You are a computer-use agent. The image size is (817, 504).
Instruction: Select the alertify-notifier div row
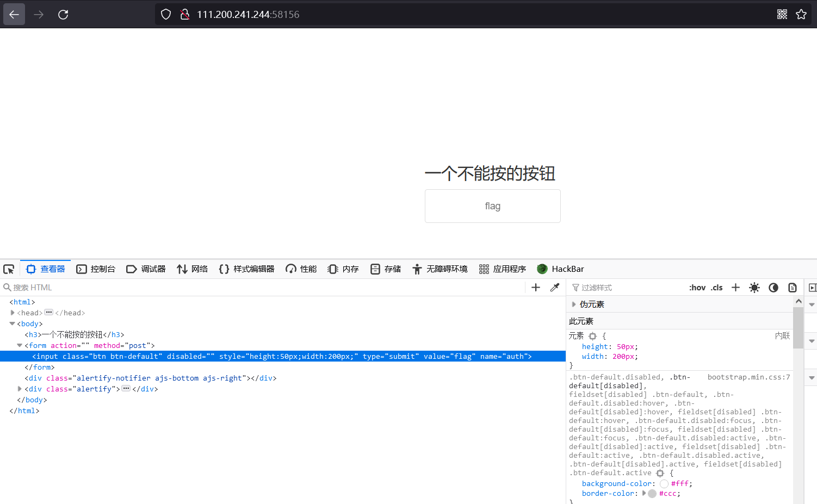click(x=283, y=378)
